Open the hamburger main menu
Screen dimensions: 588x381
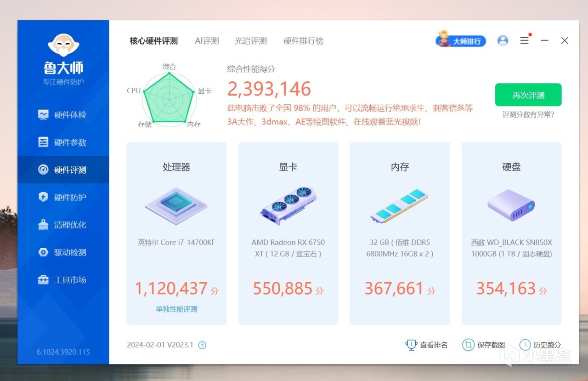pyautogui.click(x=525, y=40)
